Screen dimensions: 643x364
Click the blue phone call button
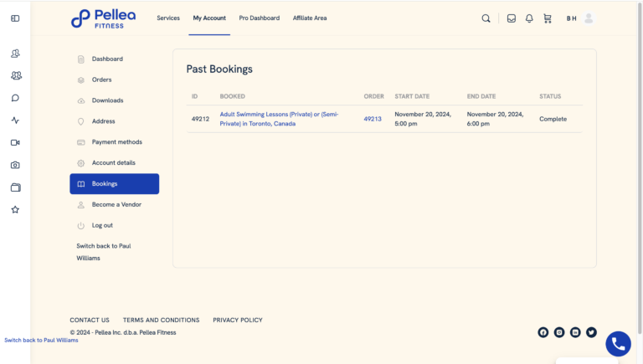point(619,344)
